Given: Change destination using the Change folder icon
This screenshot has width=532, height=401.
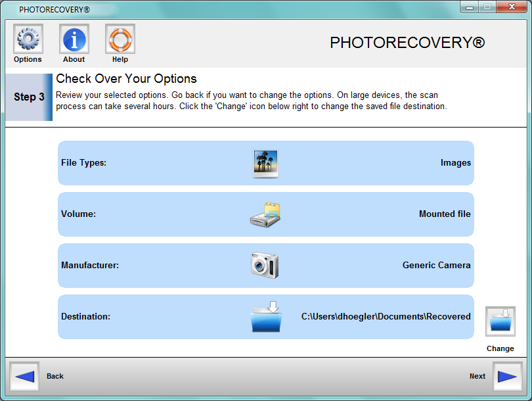Looking at the screenshot, I should point(500,321).
